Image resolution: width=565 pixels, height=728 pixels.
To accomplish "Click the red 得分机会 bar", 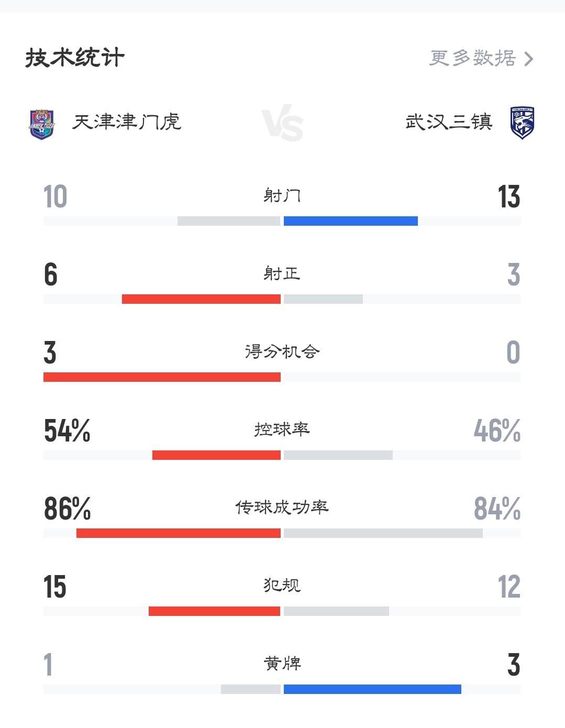I will (162, 377).
